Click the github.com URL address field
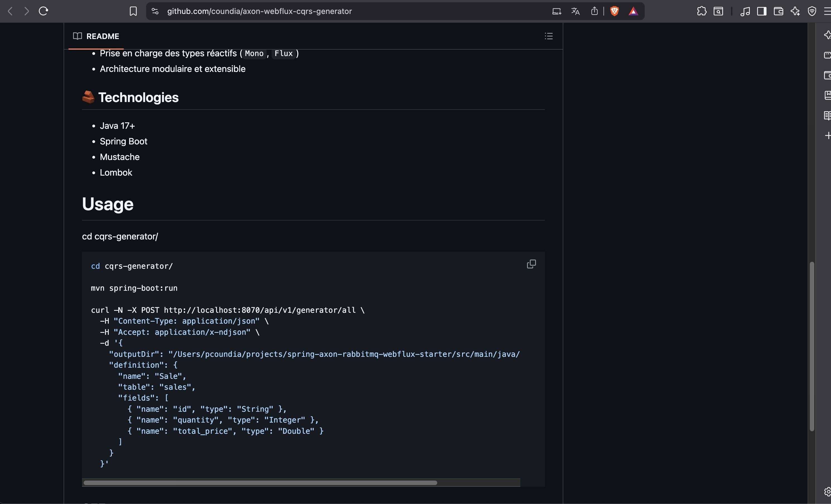 coord(259,11)
